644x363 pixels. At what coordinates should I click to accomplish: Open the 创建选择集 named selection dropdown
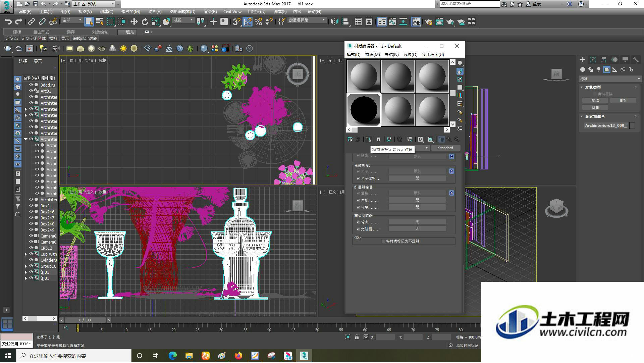pos(307,20)
